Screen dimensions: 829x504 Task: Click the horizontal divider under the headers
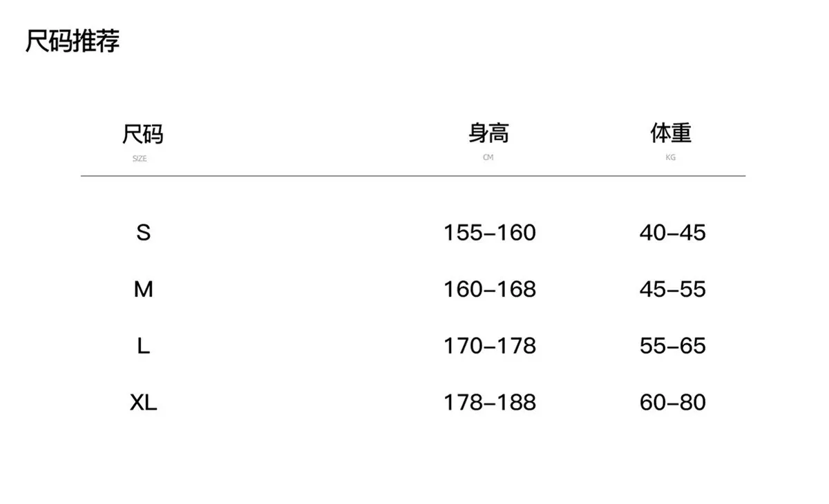[x=413, y=176]
